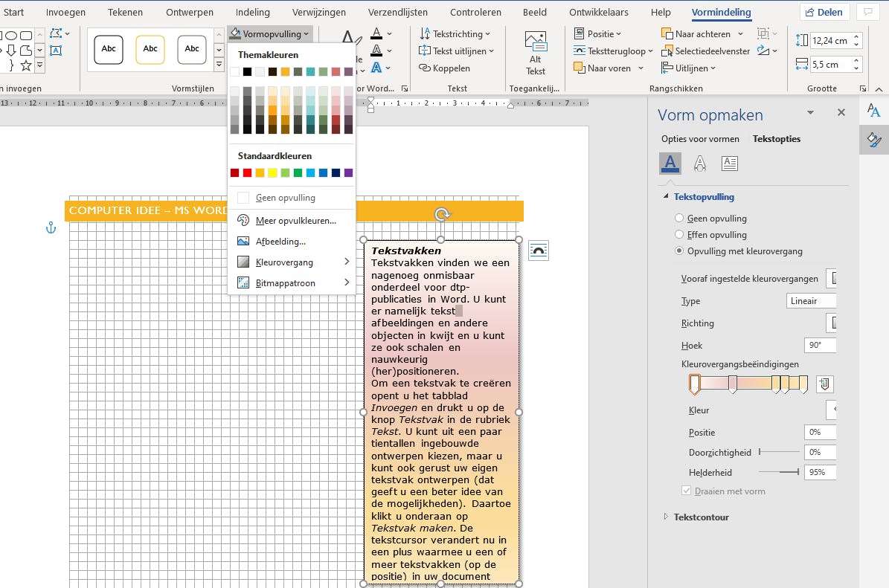Switch to Opties voor vormen

[700, 139]
